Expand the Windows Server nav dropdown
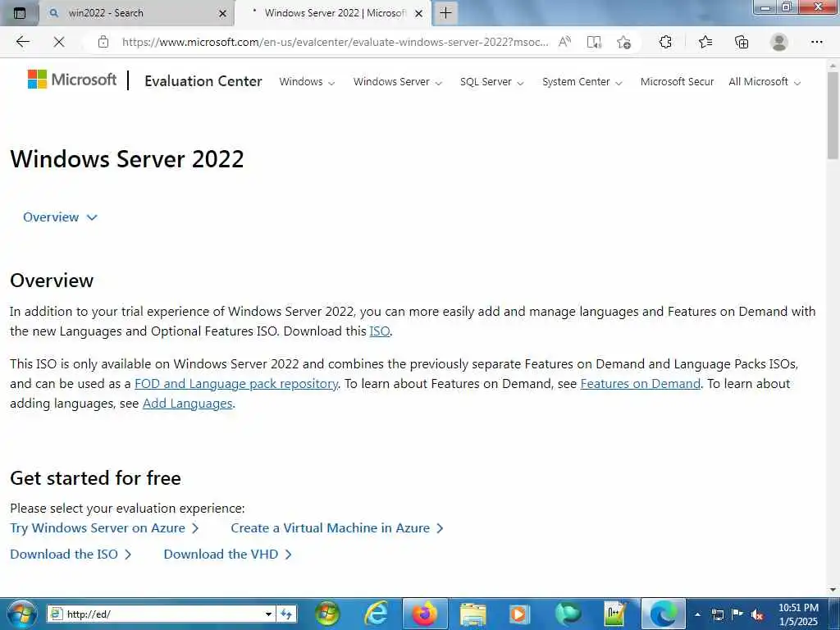 398,82
